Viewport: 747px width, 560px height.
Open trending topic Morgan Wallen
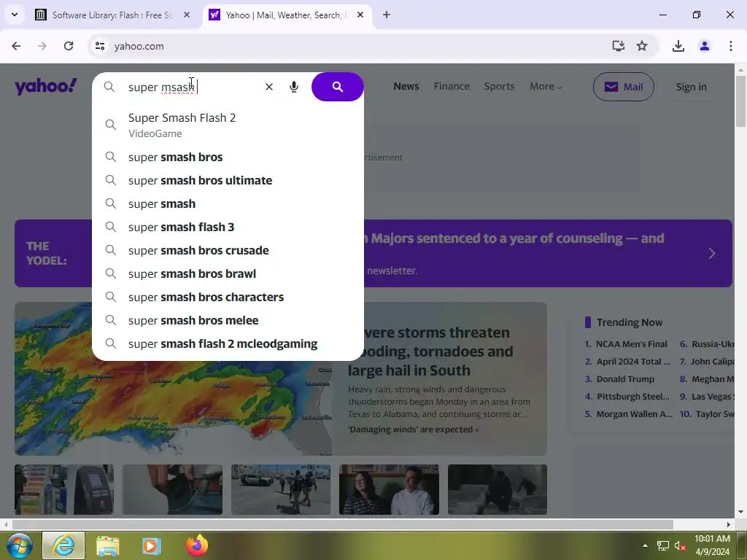[x=634, y=414]
